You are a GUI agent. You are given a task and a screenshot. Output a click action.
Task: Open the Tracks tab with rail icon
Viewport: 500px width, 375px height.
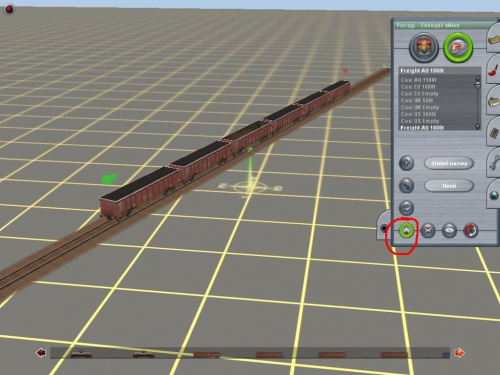(494, 133)
